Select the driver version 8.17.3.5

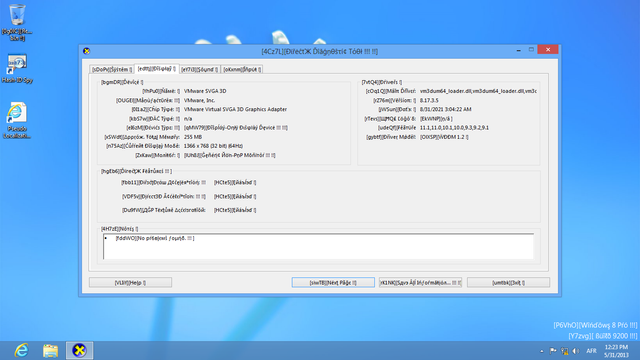pyautogui.click(x=429, y=100)
